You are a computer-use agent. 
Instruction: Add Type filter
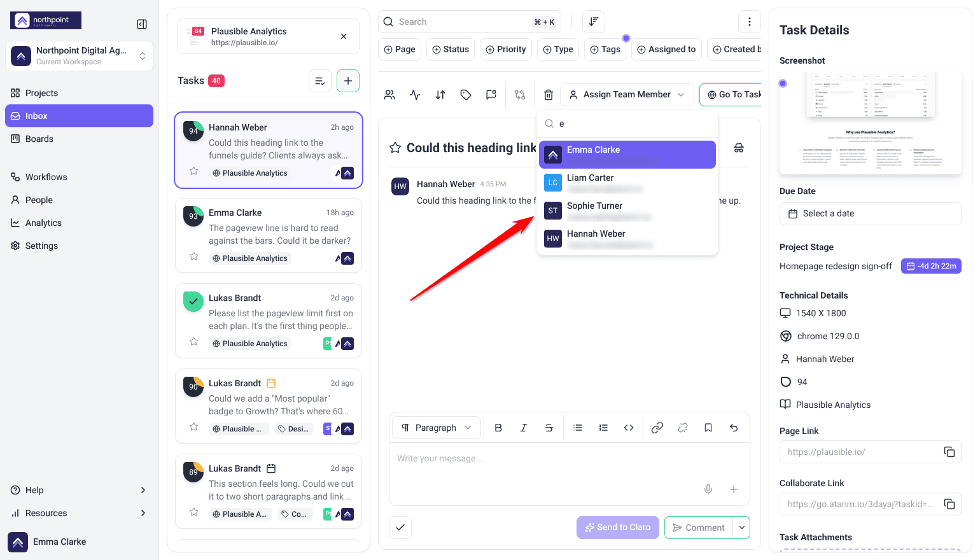click(x=558, y=49)
